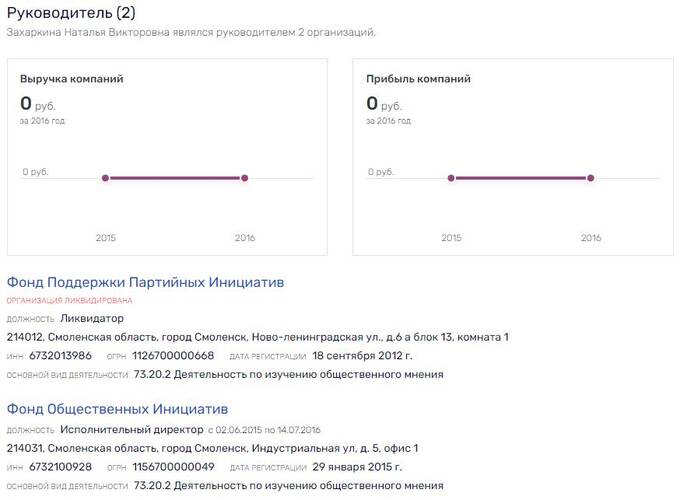Image resolution: width=680 pixels, height=500 pixels.
Task: Click the 2015 data point on revenue chart
Action: [105, 178]
